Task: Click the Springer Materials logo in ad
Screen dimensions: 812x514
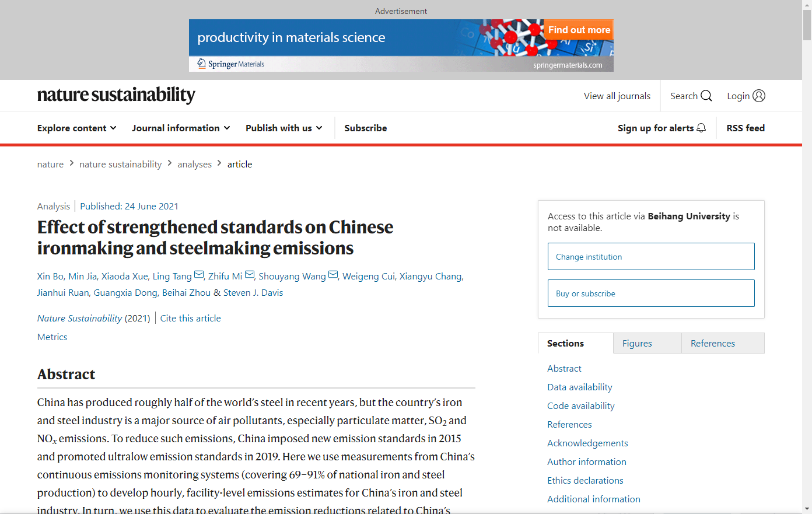Action: tap(231, 64)
